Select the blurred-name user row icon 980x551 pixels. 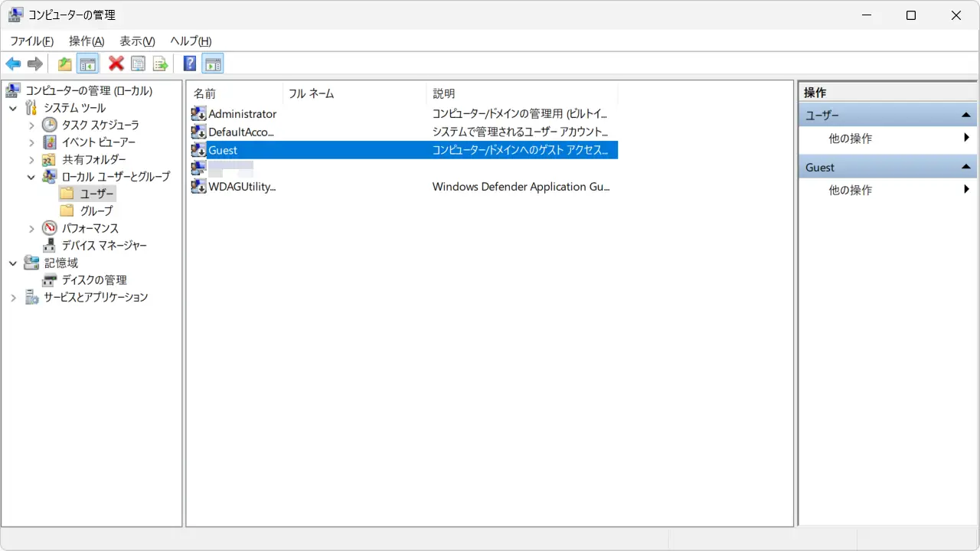coord(198,168)
